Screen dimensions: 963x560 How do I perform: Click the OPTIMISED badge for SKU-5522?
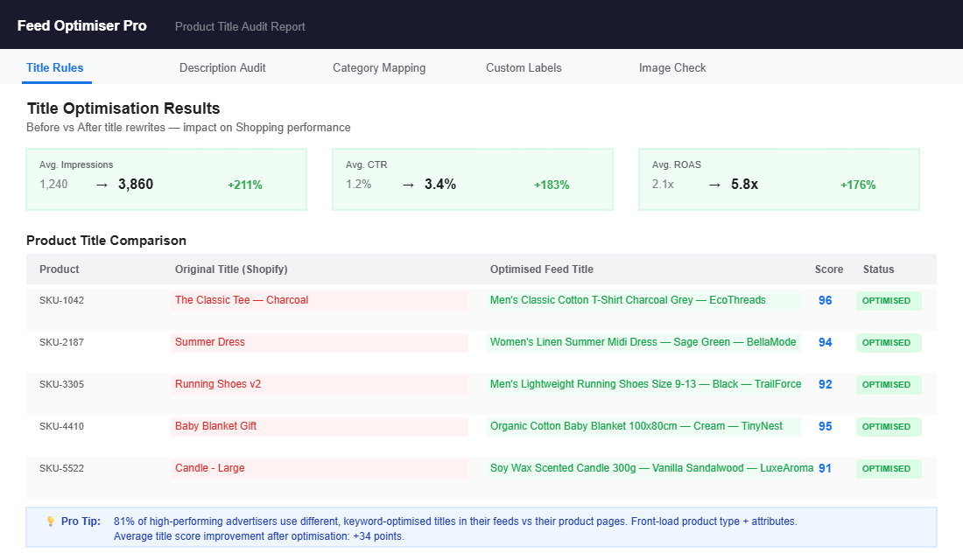click(x=888, y=468)
